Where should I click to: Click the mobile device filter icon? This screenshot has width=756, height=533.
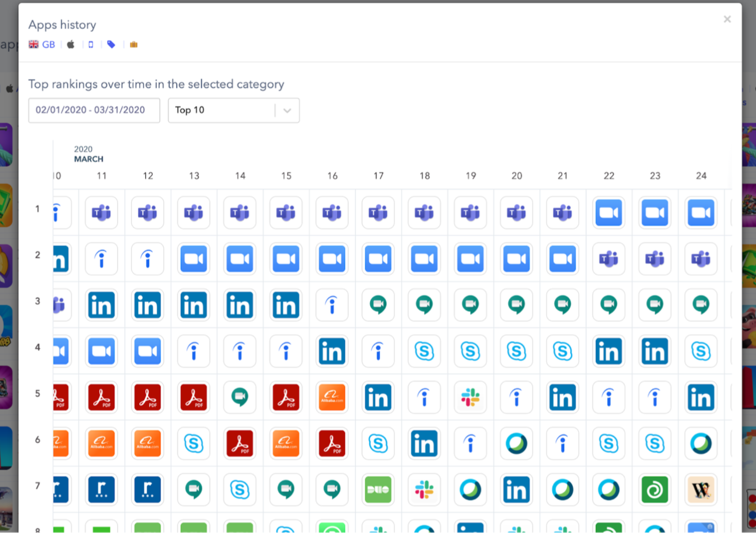click(x=90, y=45)
